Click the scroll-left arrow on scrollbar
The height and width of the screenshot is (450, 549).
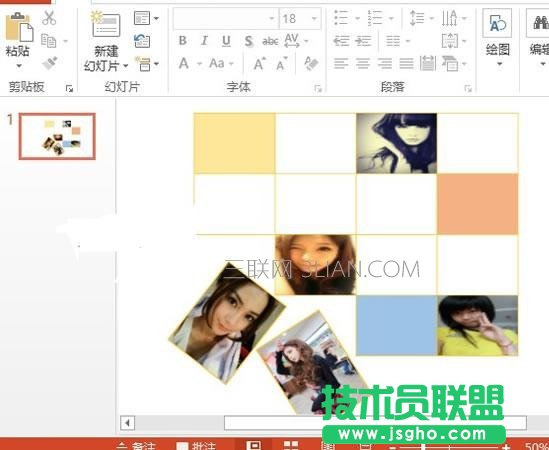click(127, 423)
